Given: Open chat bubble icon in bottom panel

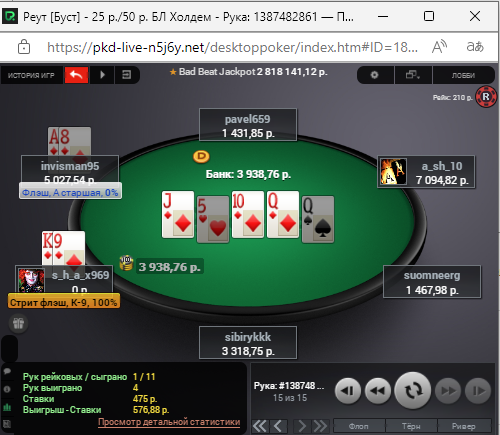Looking at the screenshot, I should click(7, 371).
